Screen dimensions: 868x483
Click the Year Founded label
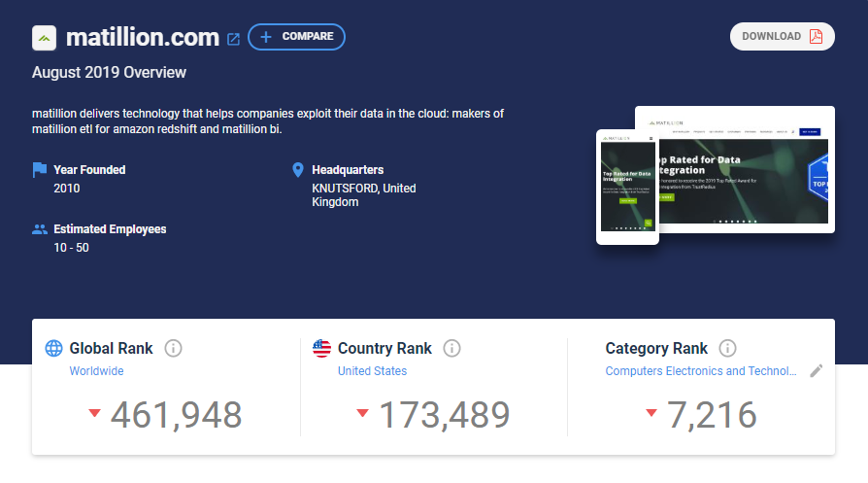(x=89, y=170)
